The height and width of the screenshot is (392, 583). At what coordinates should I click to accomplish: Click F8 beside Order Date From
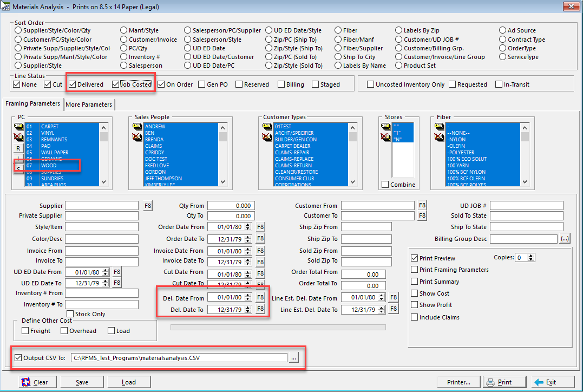point(260,227)
